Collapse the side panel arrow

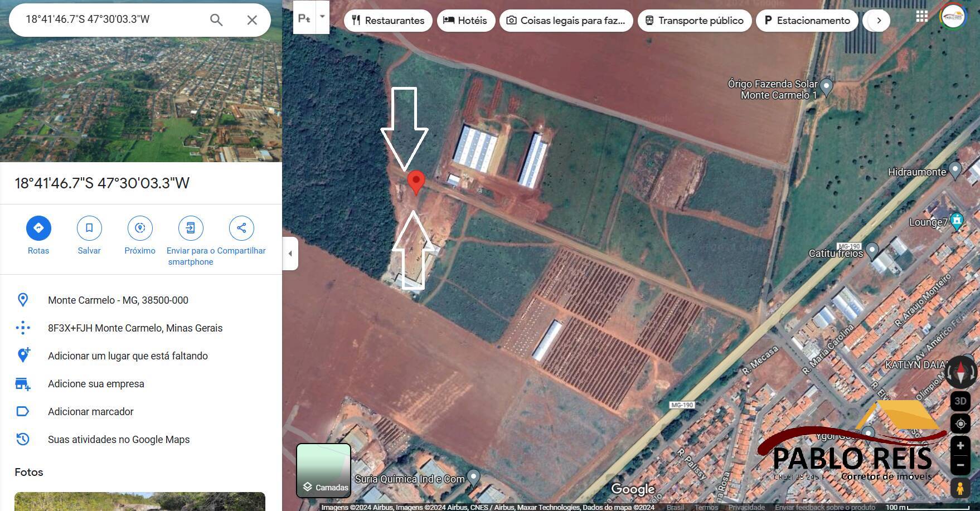point(290,254)
